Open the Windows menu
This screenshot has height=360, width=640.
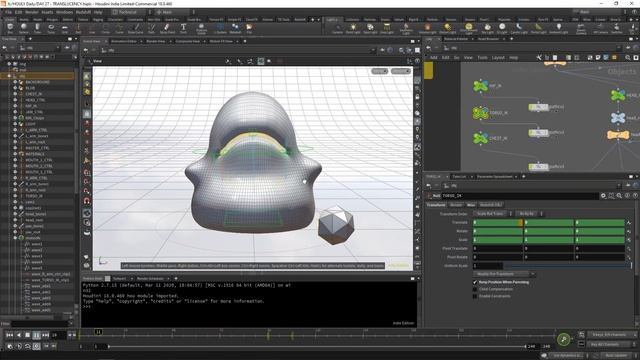pyautogui.click(x=64, y=12)
